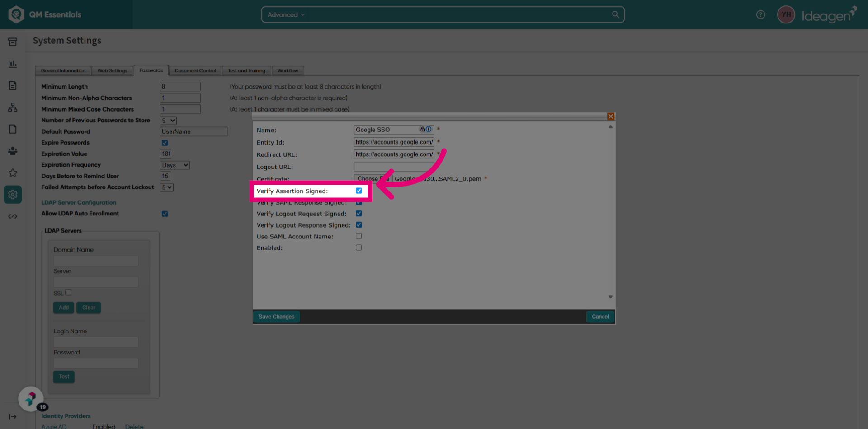
Task: Check the SSL checkbox under LDAP Servers
Action: pos(68,293)
